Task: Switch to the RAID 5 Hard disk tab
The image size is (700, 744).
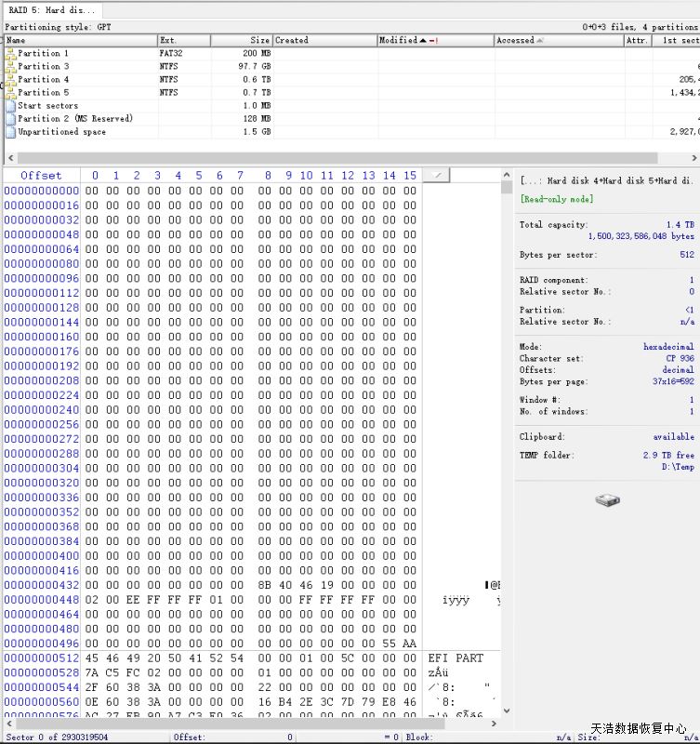Action: [x=51, y=10]
